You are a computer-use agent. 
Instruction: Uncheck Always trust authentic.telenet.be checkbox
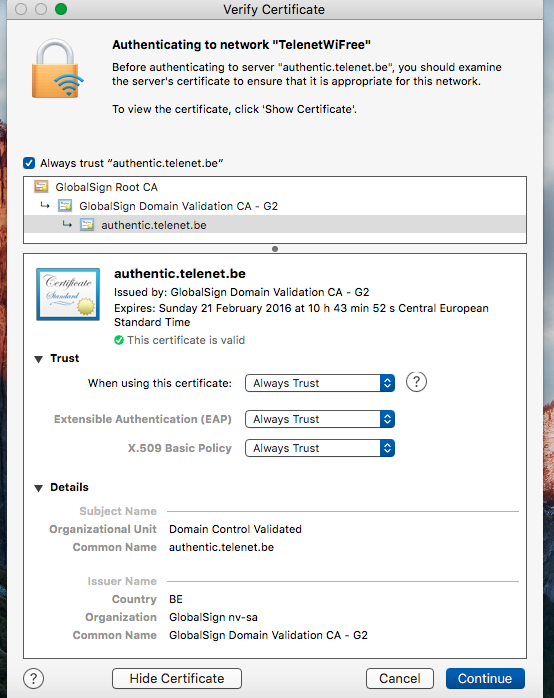click(29, 163)
